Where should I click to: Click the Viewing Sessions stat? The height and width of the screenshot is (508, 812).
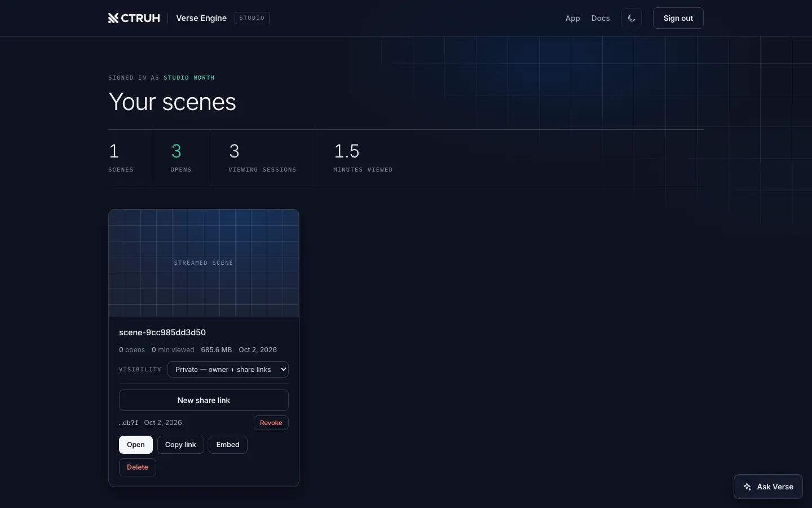(x=262, y=157)
